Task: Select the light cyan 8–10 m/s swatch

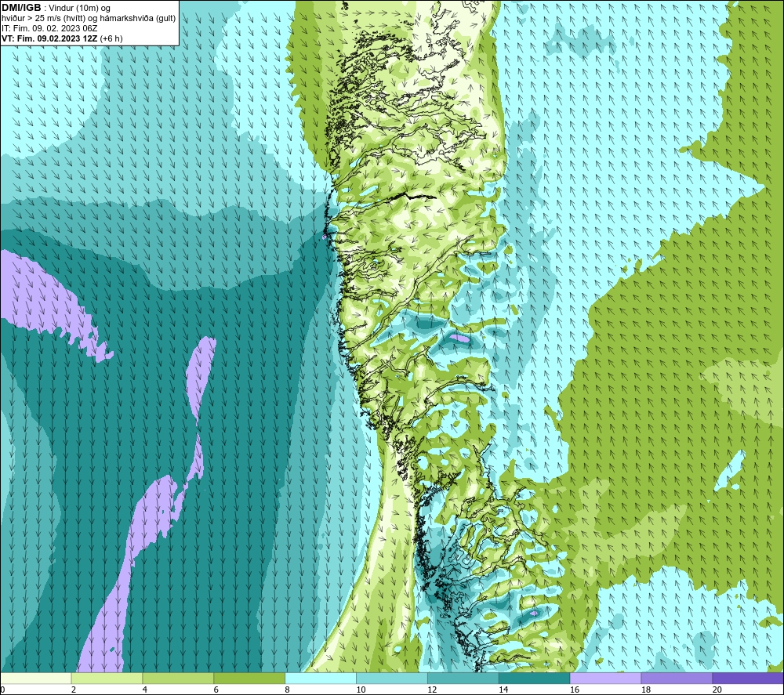Action: pos(321,678)
